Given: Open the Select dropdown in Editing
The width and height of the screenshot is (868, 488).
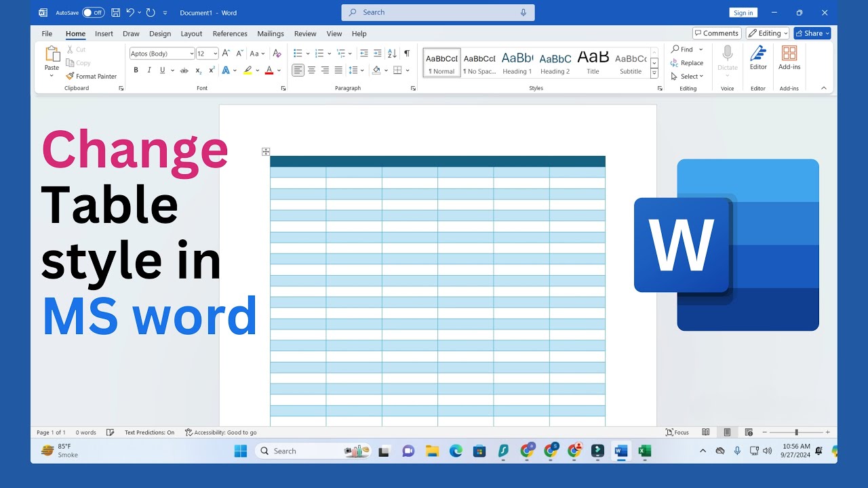Looking at the screenshot, I should [x=688, y=77].
